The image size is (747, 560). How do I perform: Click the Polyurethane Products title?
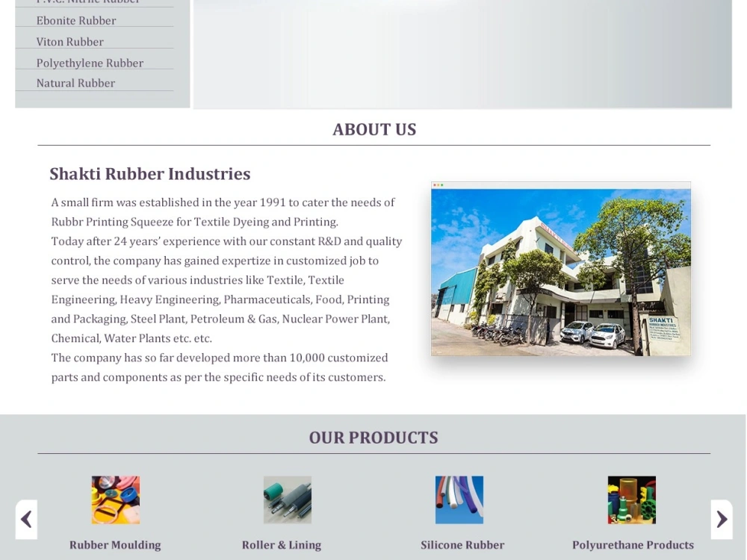pos(633,545)
